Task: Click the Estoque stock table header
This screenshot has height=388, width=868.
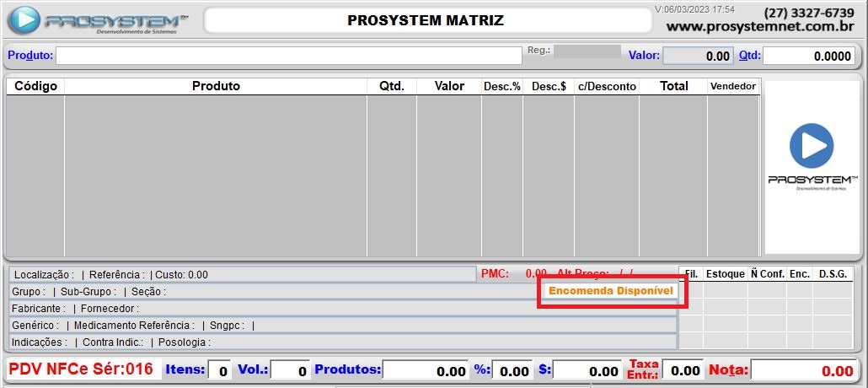Action: click(726, 274)
